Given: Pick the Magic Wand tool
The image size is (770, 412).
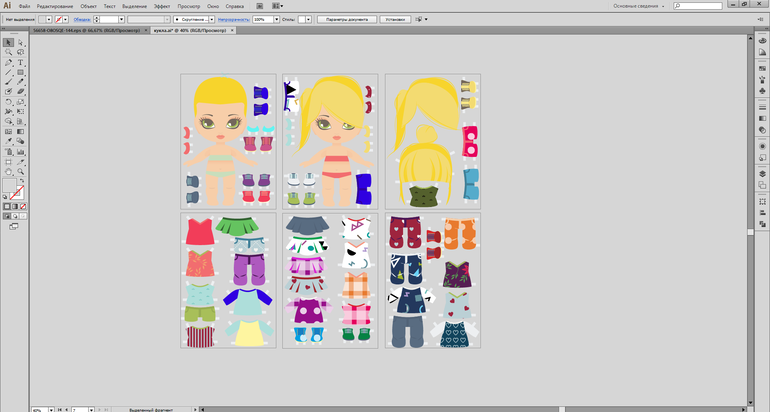Looking at the screenshot, I should point(8,52).
